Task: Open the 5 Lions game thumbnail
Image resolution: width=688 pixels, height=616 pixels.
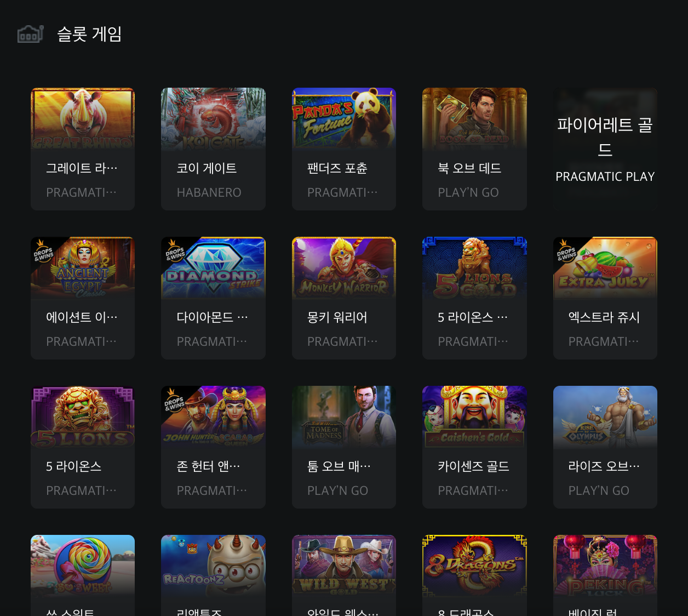Action: tap(83, 417)
